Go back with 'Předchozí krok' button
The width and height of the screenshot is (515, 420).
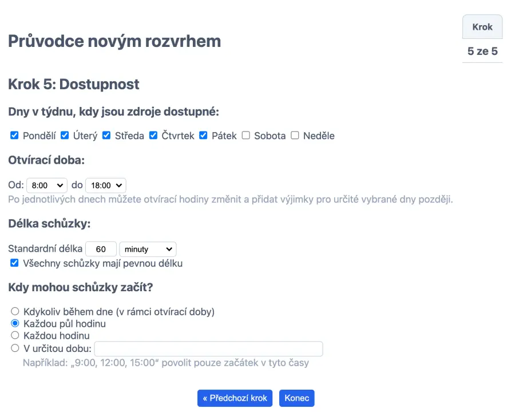[235, 398]
